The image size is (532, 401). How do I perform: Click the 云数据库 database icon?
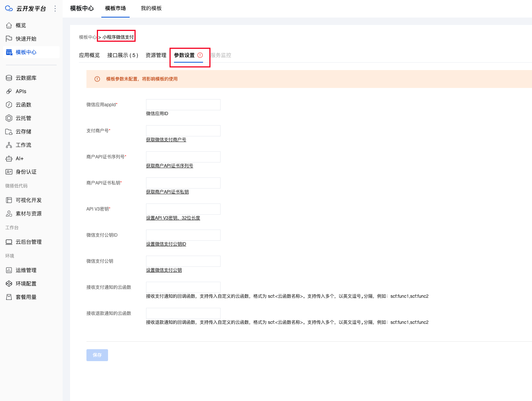coord(9,78)
